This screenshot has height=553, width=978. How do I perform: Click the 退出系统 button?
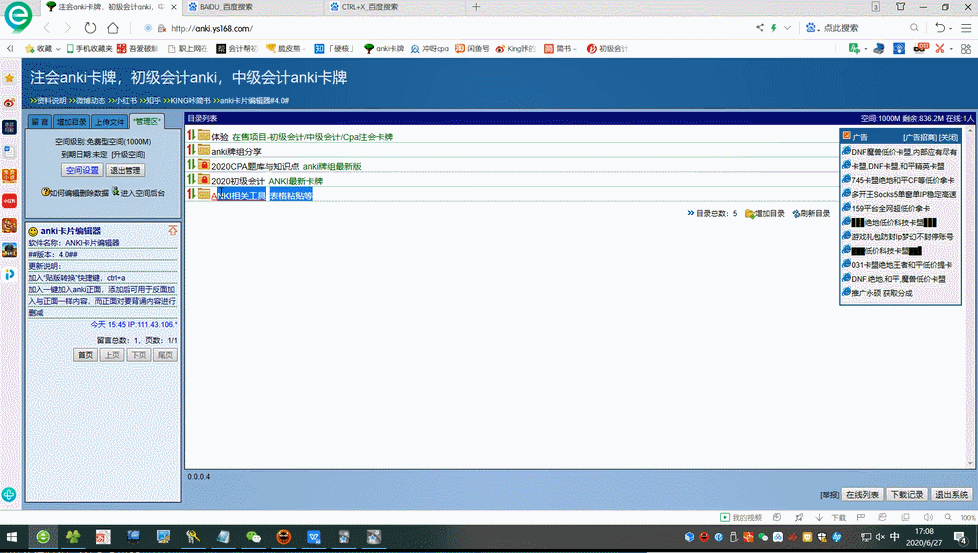click(x=952, y=494)
